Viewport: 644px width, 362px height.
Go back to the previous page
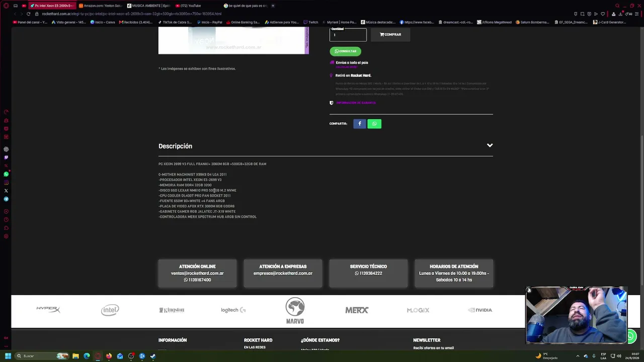pos(15,14)
